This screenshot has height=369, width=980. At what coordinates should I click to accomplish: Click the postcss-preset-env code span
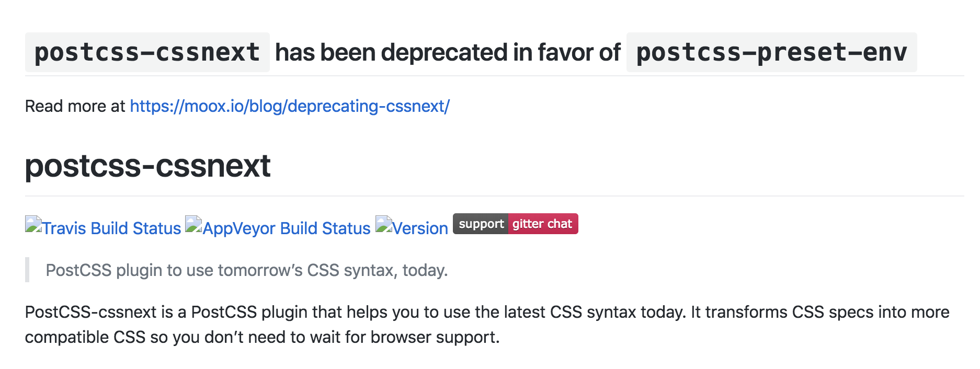[x=771, y=52]
